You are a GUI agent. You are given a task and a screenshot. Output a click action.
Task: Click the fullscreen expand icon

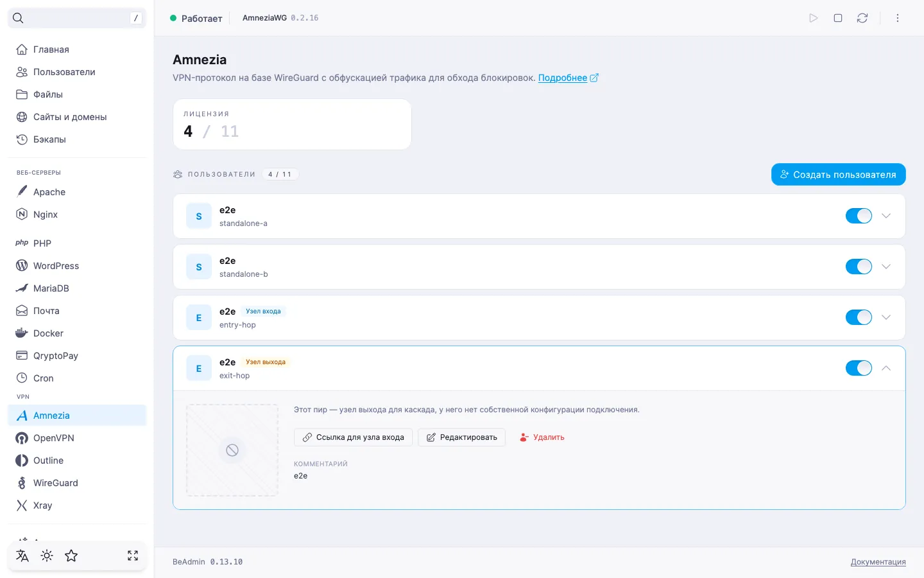[x=133, y=556]
